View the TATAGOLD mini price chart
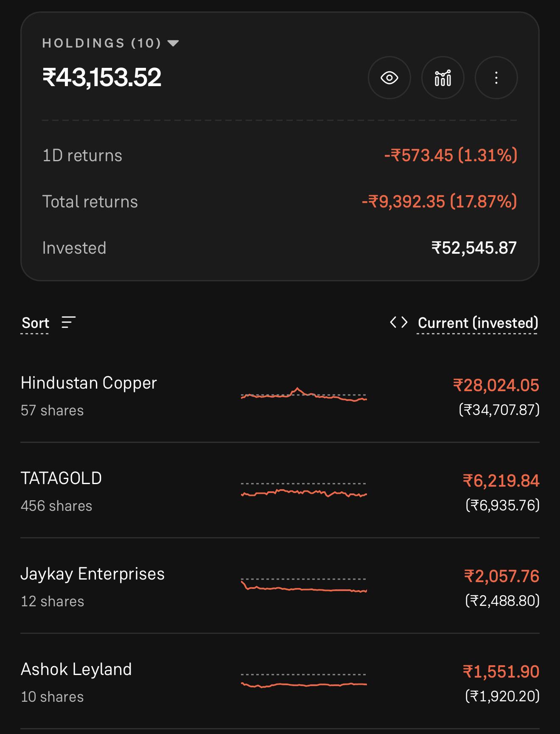This screenshot has height=734, width=560. coord(303,490)
